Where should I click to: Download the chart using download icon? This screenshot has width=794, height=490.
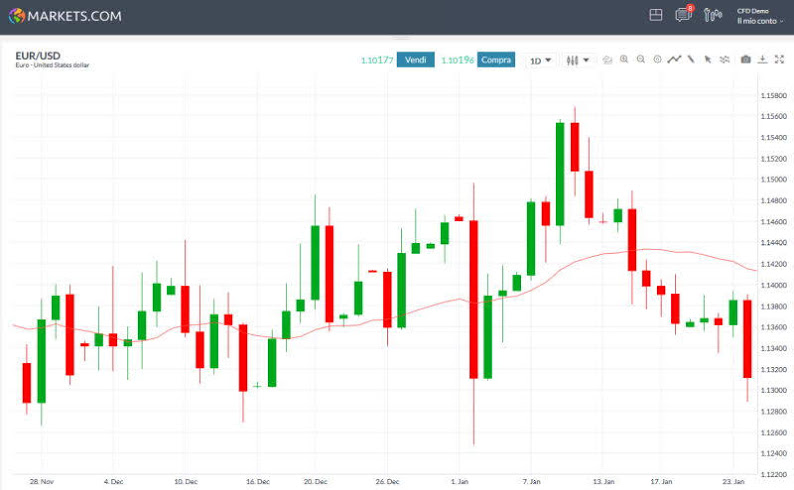coord(762,60)
